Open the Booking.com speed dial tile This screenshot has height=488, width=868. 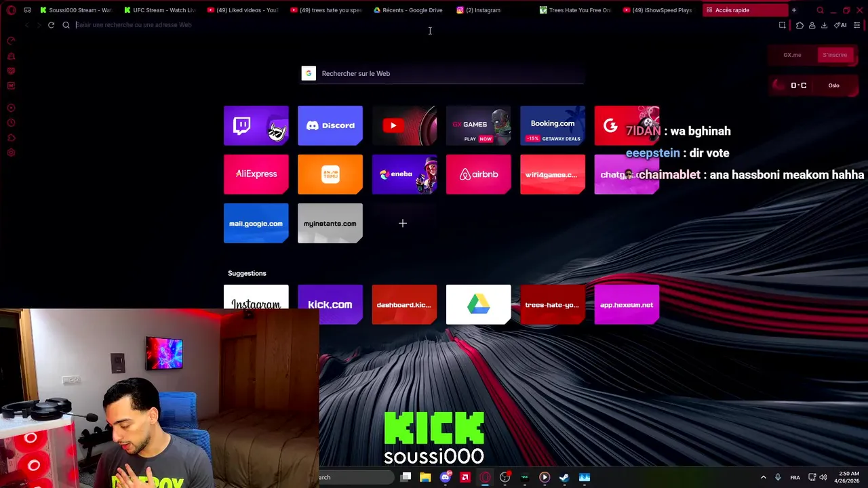(553, 125)
